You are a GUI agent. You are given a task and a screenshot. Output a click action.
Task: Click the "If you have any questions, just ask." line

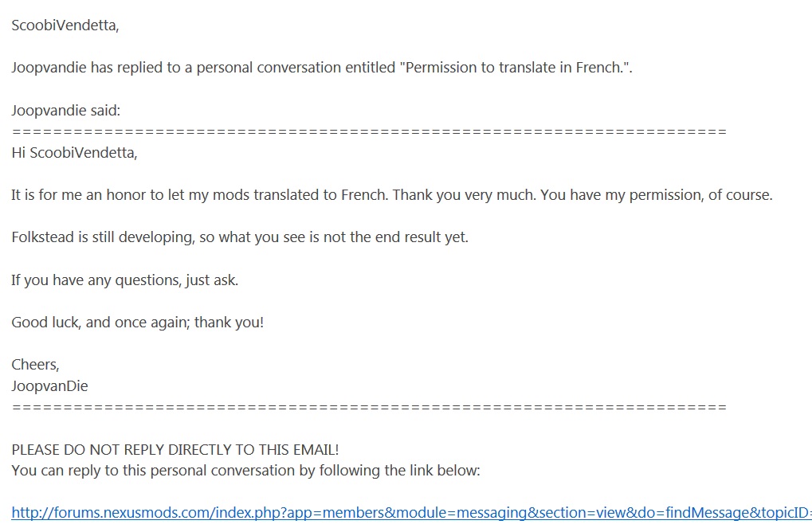(125, 280)
